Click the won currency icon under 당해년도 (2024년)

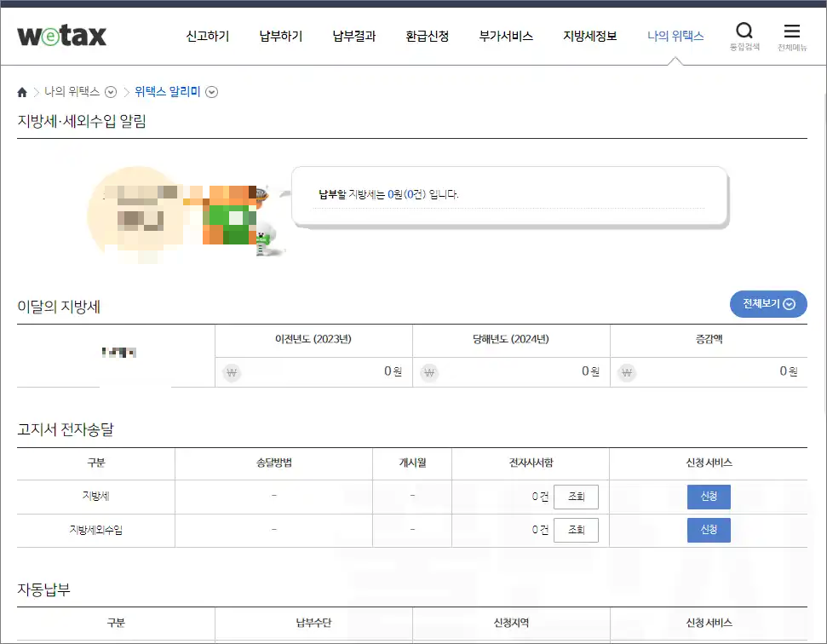(x=428, y=372)
